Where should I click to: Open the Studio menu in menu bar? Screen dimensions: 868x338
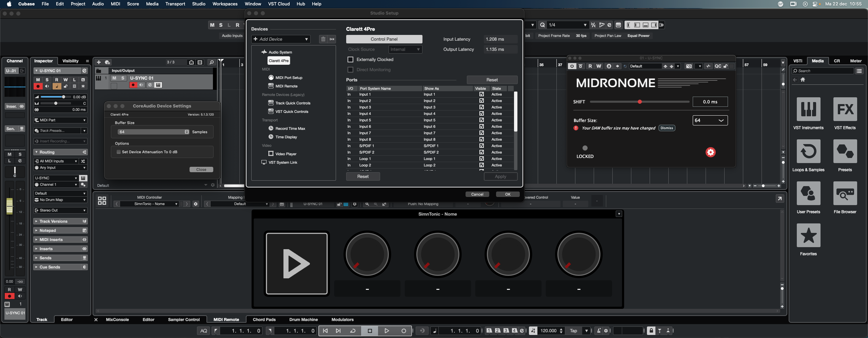(199, 4)
